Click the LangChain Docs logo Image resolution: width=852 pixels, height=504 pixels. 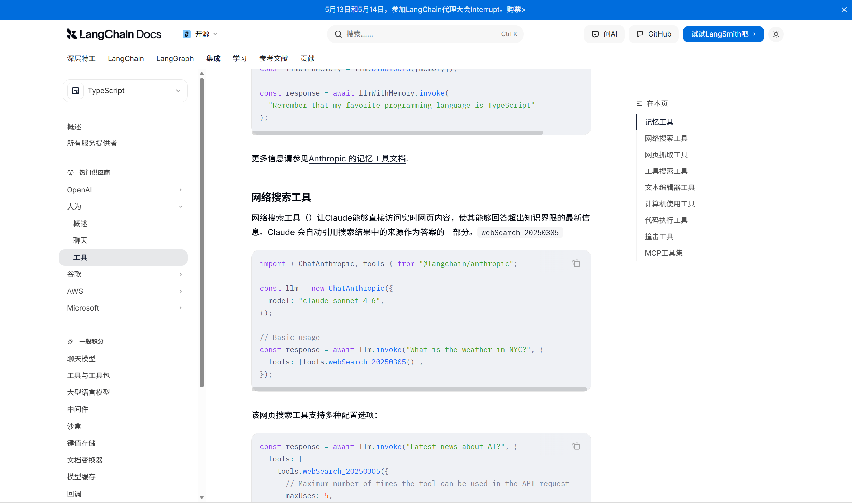point(114,34)
